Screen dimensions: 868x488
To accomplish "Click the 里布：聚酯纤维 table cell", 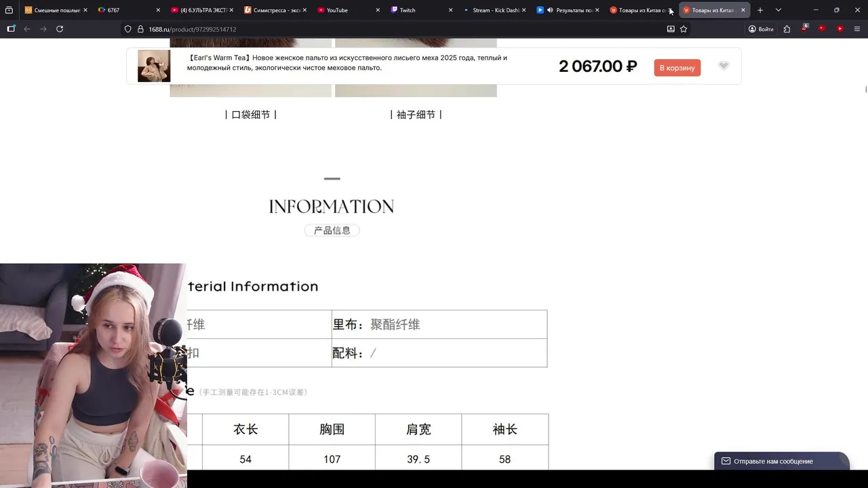I will click(439, 325).
